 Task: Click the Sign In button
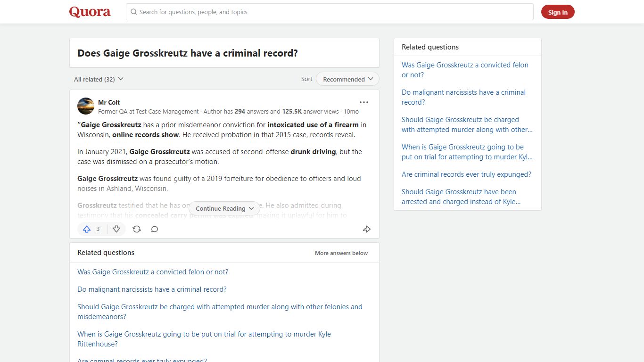(558, 12)
